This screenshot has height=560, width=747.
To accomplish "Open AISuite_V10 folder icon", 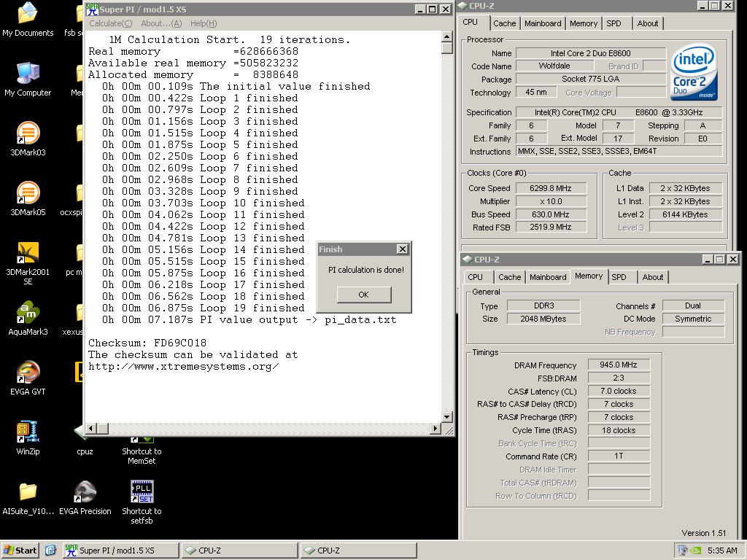I will tap(28, 498).
